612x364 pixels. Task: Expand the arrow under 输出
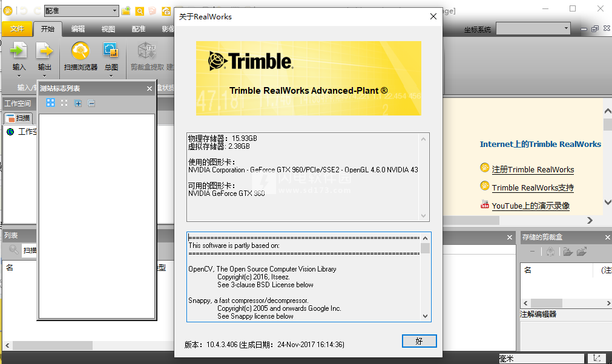pyautogui.click(x=44, y=76)
